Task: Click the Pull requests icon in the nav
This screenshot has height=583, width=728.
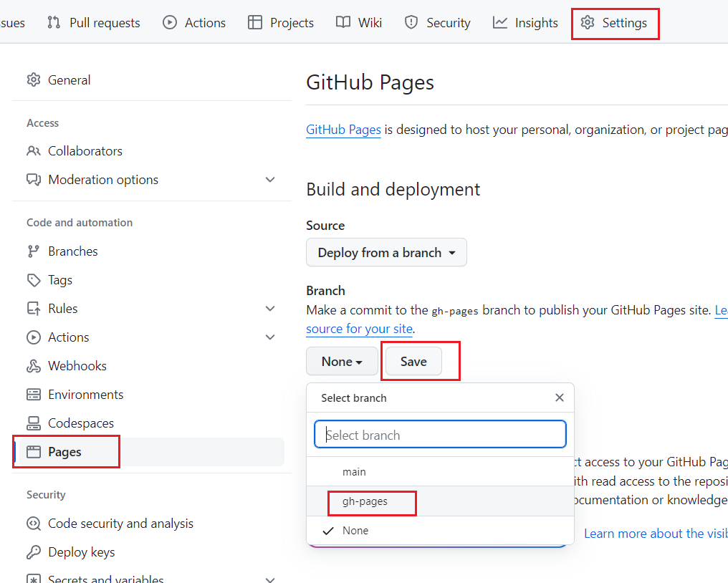Action: [x=54, y=22]
